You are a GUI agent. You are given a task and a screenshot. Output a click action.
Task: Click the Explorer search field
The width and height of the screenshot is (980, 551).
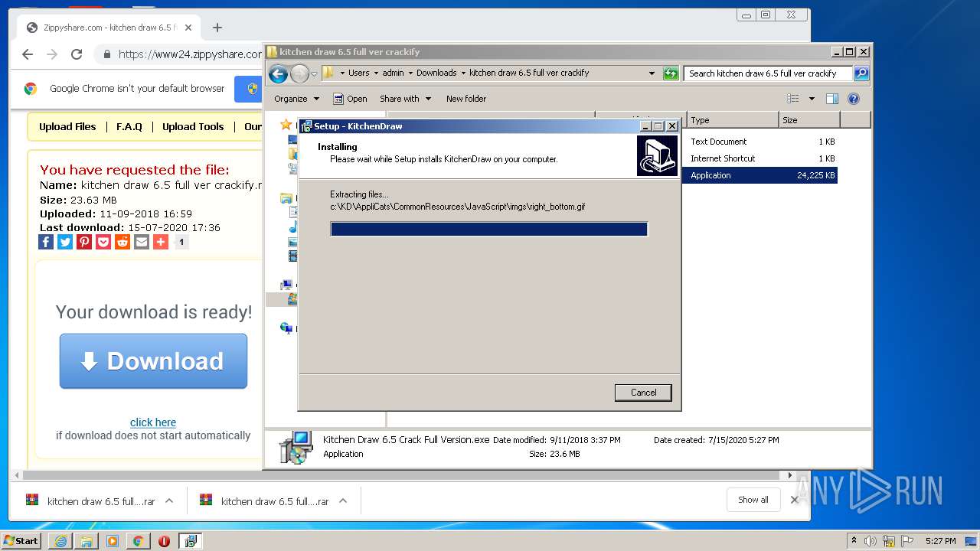[x=768, y=73]
